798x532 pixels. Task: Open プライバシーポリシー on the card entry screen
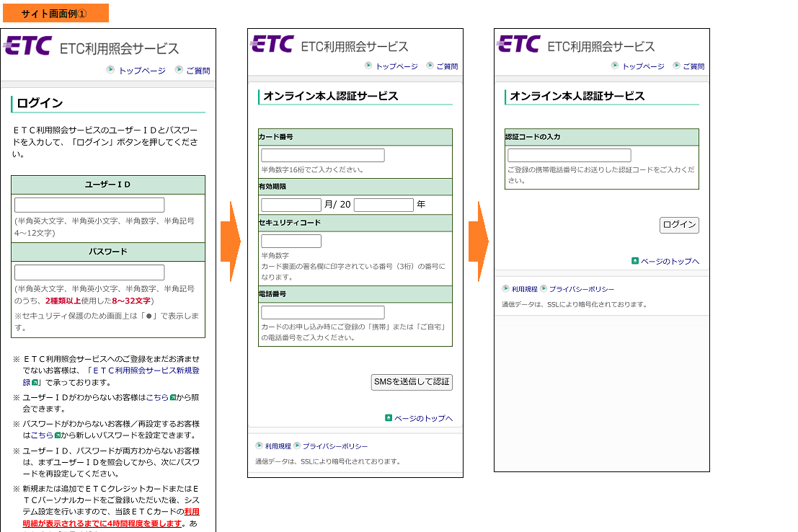pyautogui.click(x=335, y=446)
